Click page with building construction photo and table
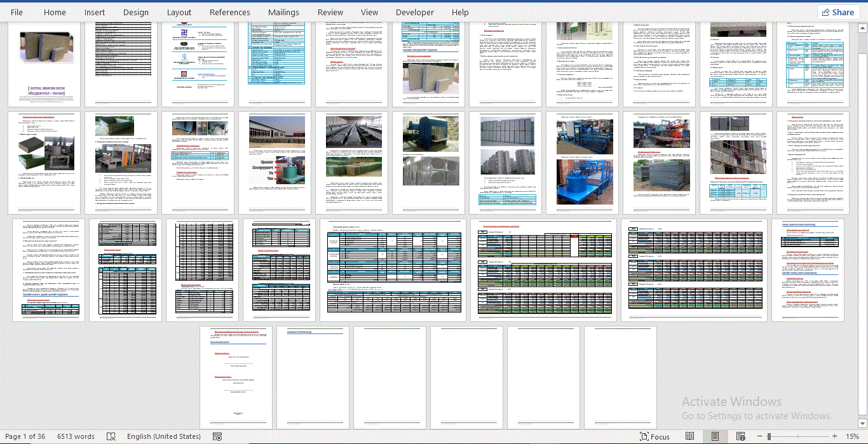The image size is (868, 444). [x=736, y=163]
